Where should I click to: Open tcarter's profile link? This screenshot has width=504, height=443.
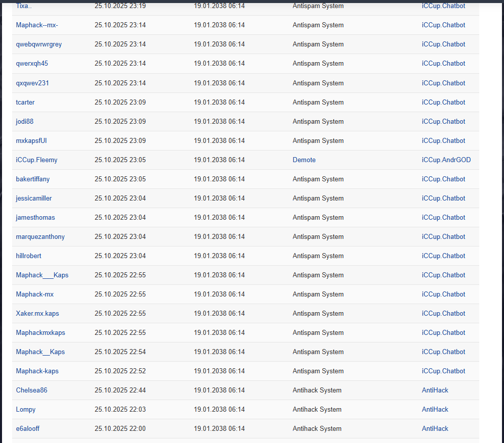(x=25, y=102)
